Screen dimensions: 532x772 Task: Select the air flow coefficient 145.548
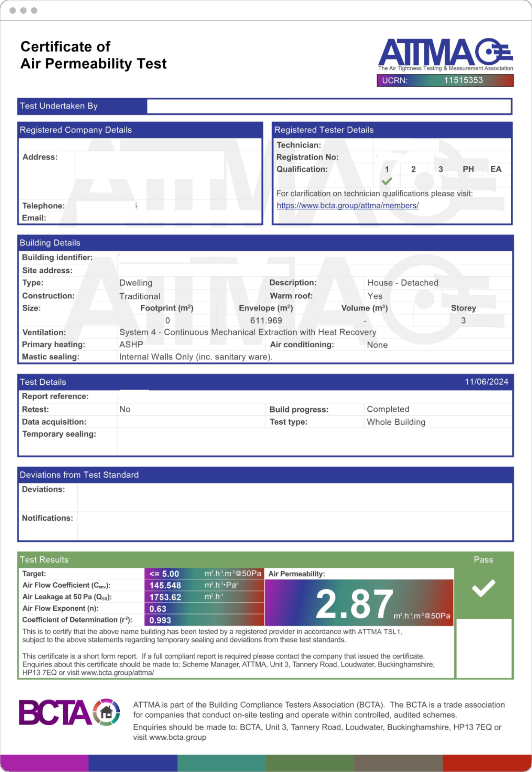click(x=165, y=585)
